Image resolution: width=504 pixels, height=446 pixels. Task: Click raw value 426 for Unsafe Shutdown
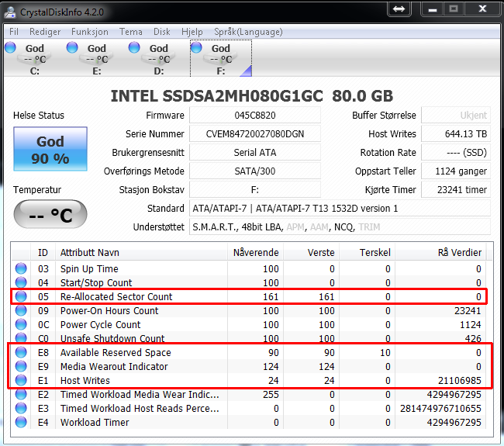pyautogui.click(x=473, y=339)
